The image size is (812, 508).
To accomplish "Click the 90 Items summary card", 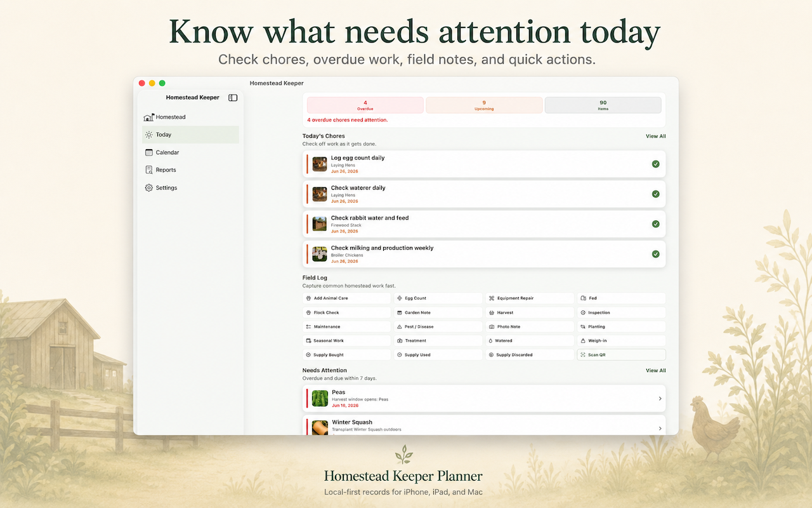I will tap(603, 105).
